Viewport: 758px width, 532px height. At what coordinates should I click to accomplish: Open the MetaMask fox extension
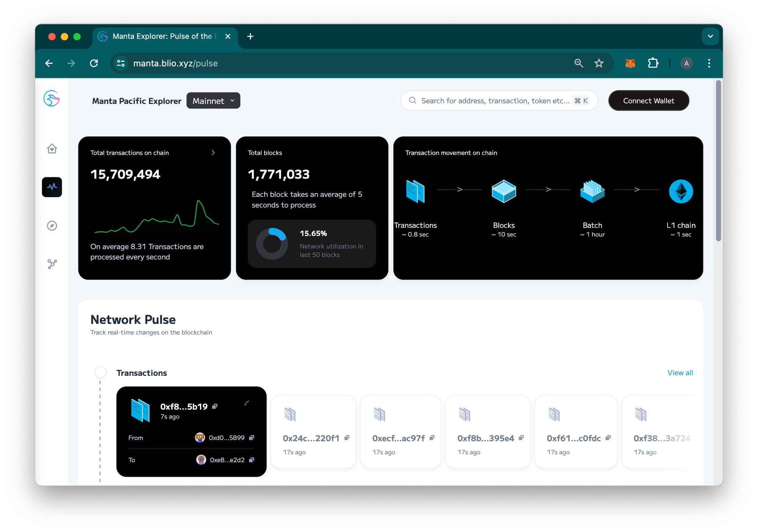[x=630, y=63]
